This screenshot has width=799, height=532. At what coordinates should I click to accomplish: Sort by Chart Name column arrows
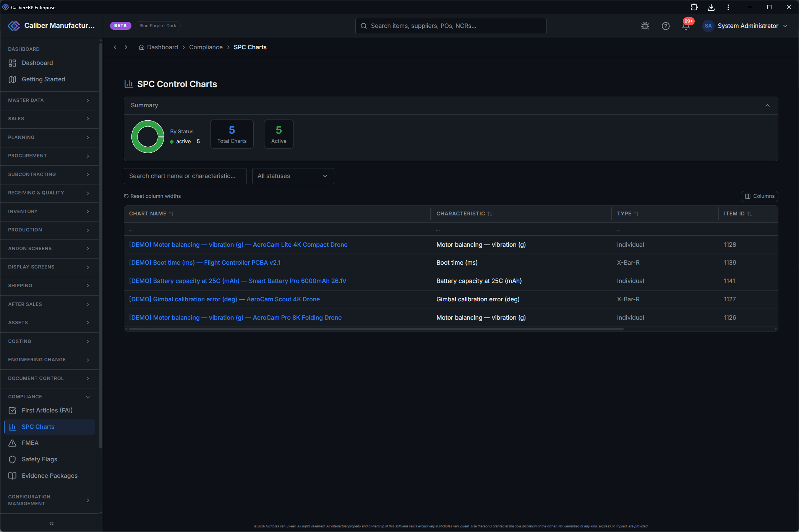coord(171,214)
